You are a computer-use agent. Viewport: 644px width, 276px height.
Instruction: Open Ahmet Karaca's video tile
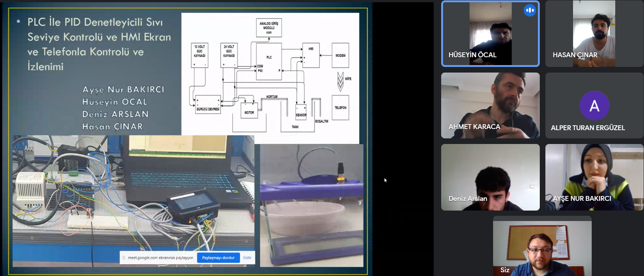490,105
